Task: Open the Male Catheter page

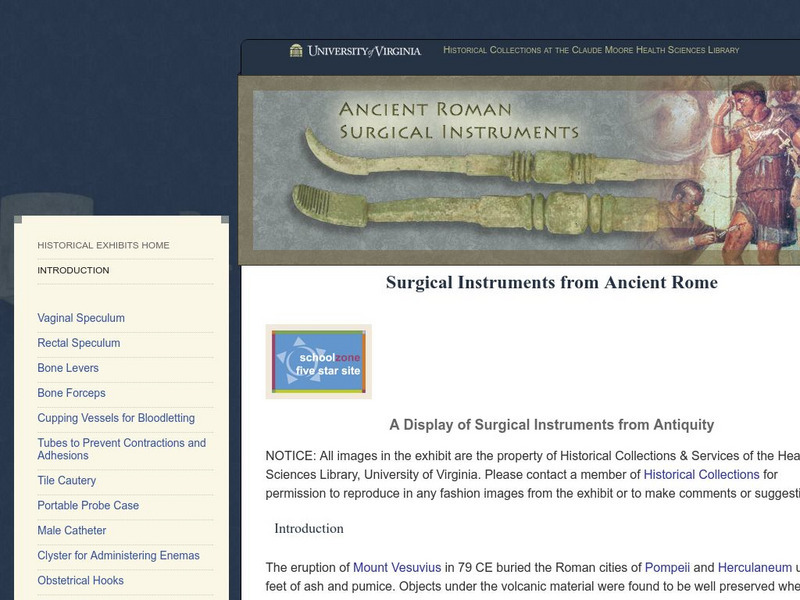Action: coord(71,531)
